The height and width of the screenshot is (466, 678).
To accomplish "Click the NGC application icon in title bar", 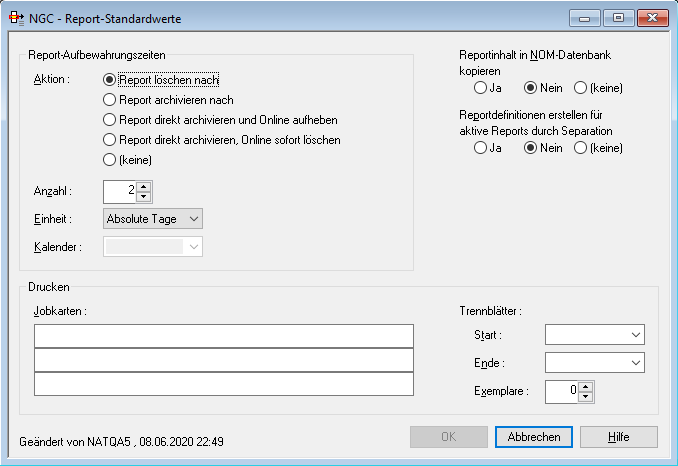I will click(17, 18).
